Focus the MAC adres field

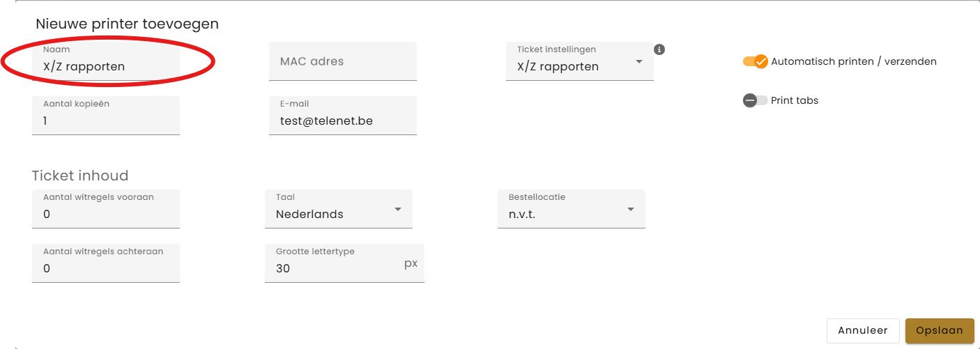click(x=342, y=61)
